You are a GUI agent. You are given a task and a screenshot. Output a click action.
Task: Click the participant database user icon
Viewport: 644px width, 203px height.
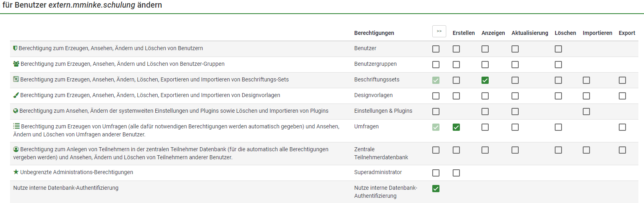click(16, 149)
